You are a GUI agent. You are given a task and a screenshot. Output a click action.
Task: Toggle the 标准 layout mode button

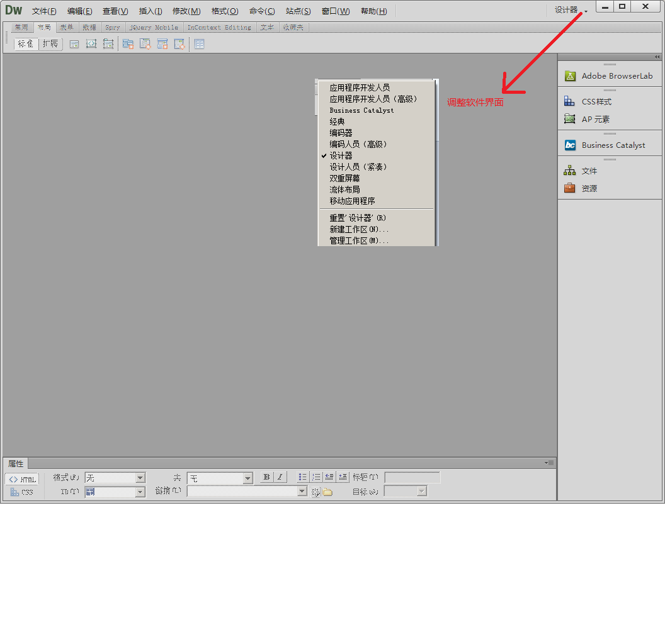tap(26, 44)
